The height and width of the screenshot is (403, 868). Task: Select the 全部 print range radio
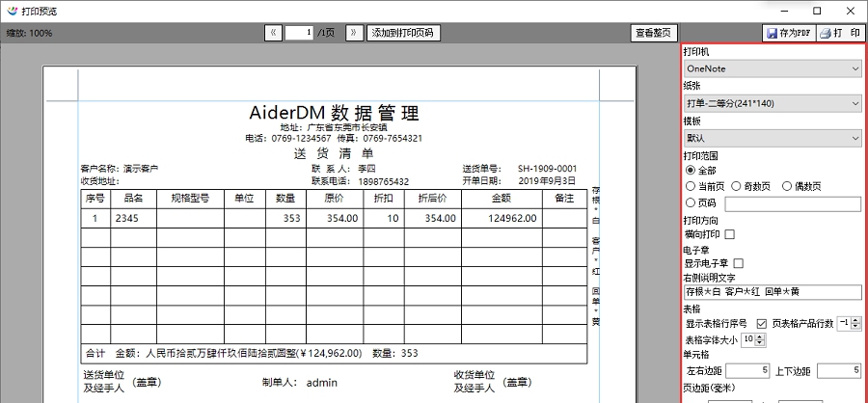coord(691,170)
